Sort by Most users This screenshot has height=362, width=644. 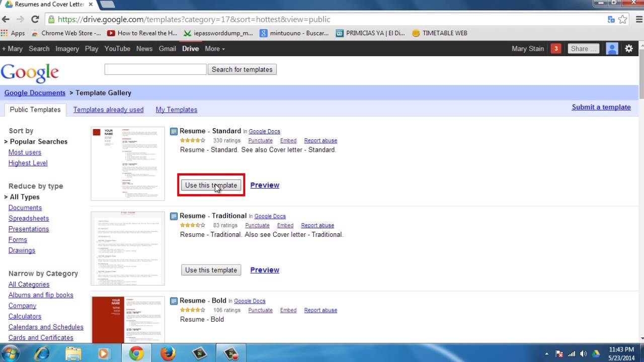pyautogui.click(x=25, y=152)
